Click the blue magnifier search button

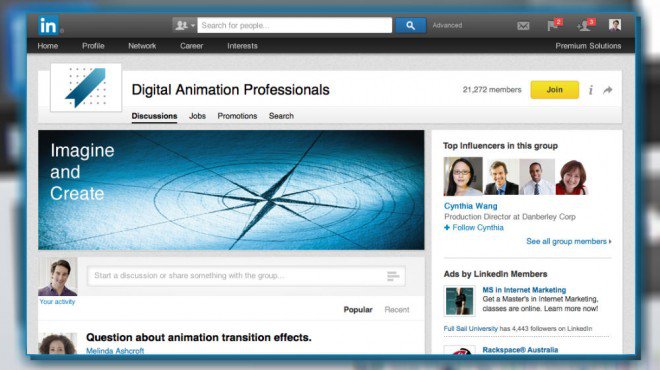point(410,26)
